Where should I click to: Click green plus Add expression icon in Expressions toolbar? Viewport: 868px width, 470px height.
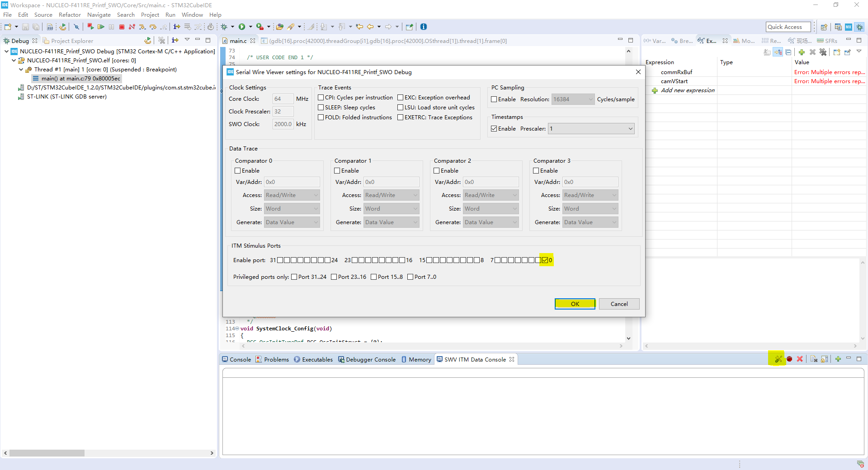tap(802, 52)
